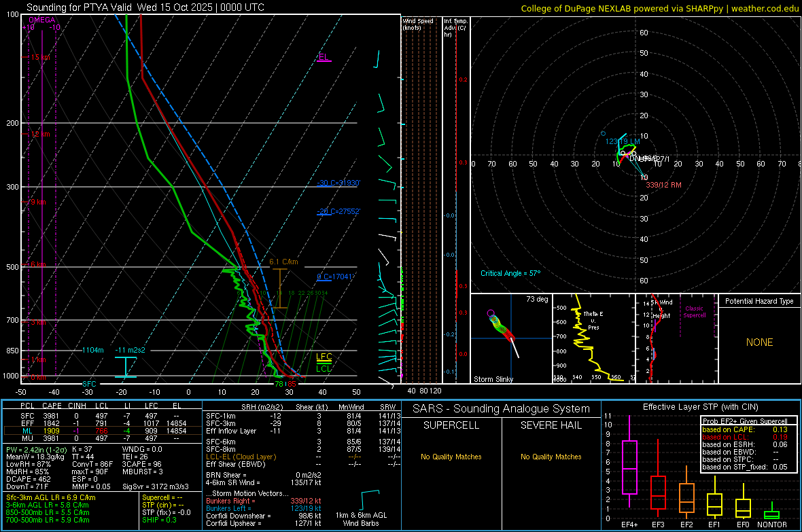Screen dimensions: 802x532
Task: Click the 'MBURST = 3' value
Action: tap(143, 472)
